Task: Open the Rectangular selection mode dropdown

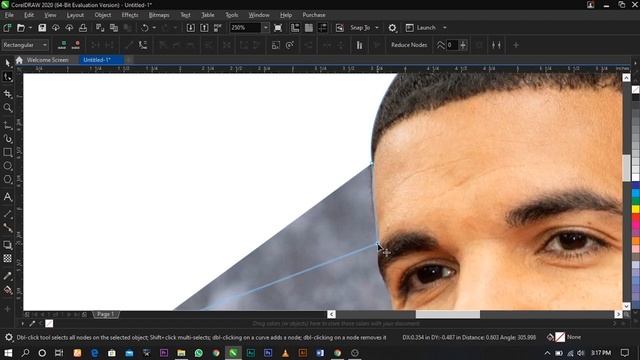Action: [25, 45]
